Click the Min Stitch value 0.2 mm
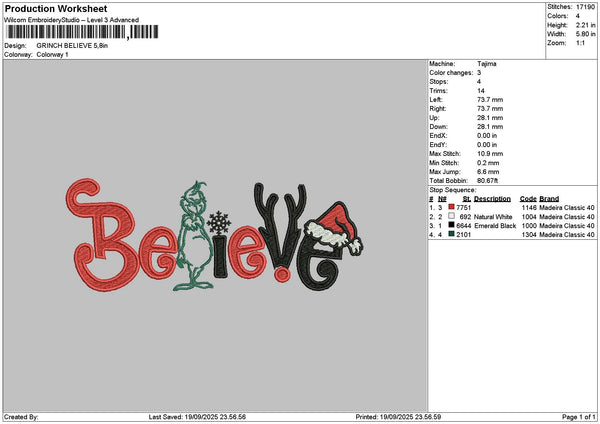The image size is (600, 424). pyautogui.click(x=488, y=163)
